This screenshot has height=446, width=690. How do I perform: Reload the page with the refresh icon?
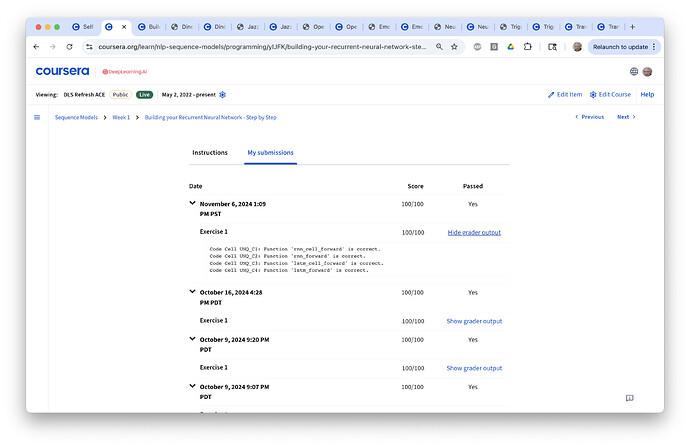point(70,47)
